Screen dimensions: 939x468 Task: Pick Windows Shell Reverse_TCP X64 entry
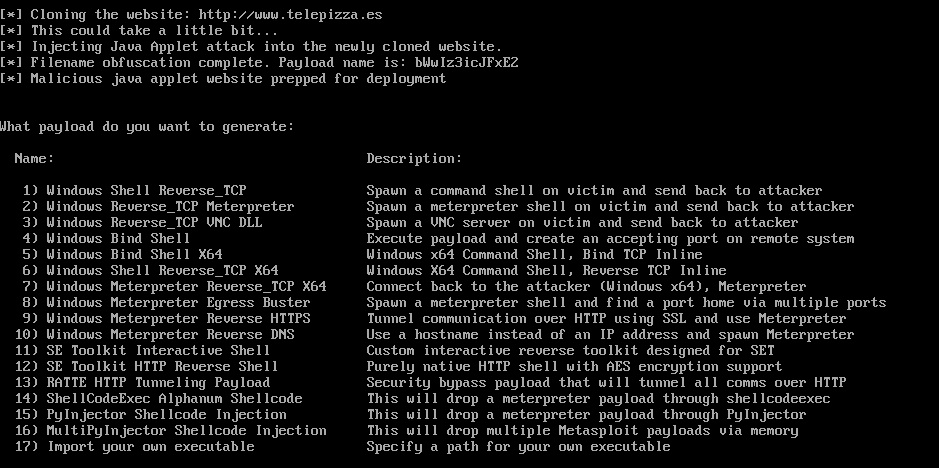[x=162, y=271]
